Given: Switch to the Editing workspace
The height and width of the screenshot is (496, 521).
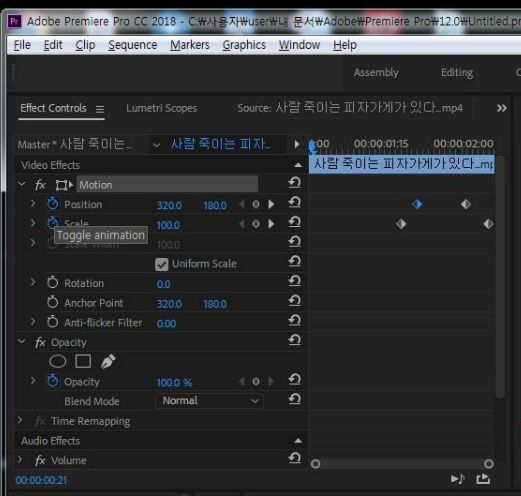Looking at the screenshot, I should pyautogui.click(x=457, y=73).
